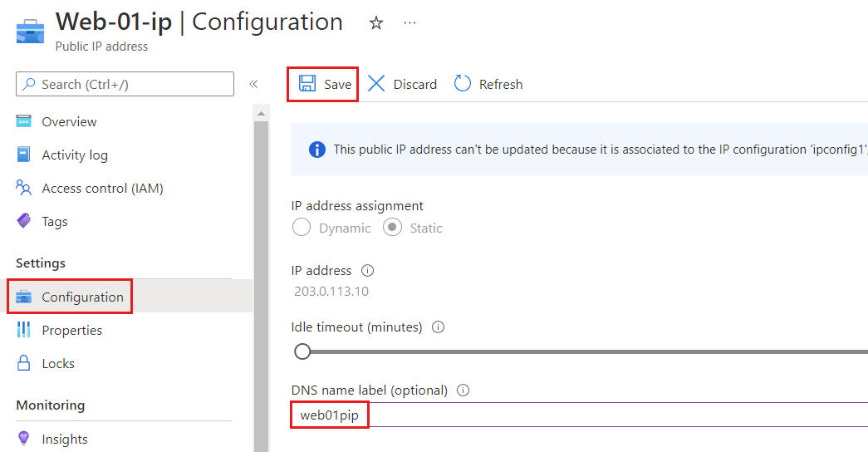The image size is (868, 452).
Task: Click the DNS name label text field
Action: point(581,415)
